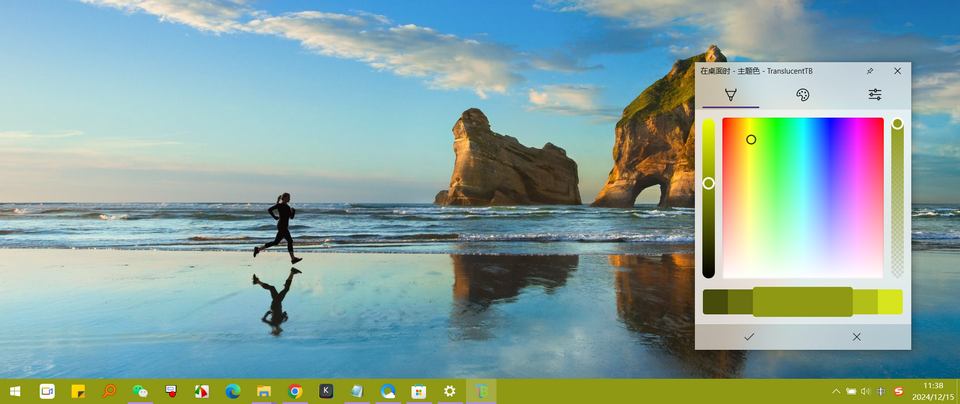Close the TranslucentTB color dialog
The image size is (960, 404).
898,71
